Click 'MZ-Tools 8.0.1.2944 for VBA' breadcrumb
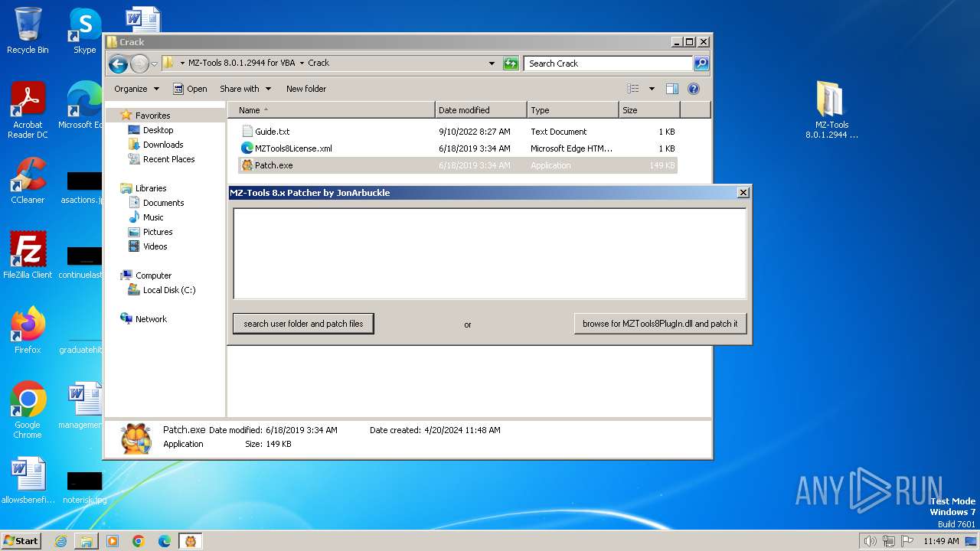 [x=241, y=64]
